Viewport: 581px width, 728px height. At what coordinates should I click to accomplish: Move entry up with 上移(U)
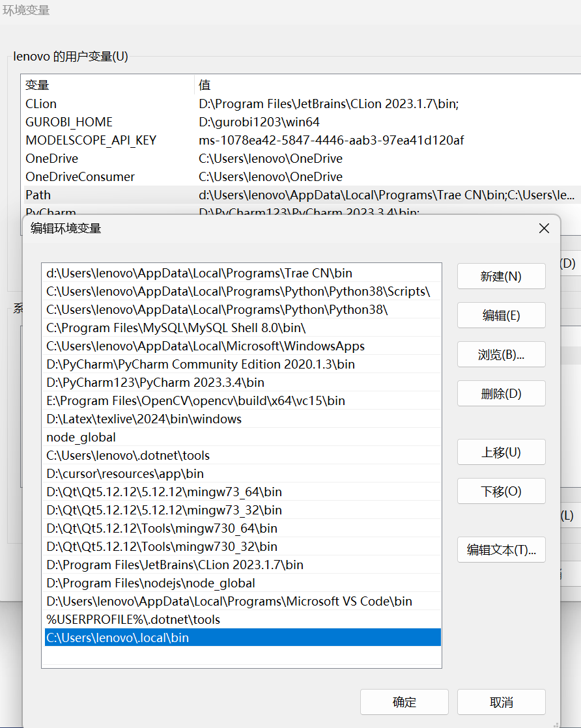[x=501, y=452]
